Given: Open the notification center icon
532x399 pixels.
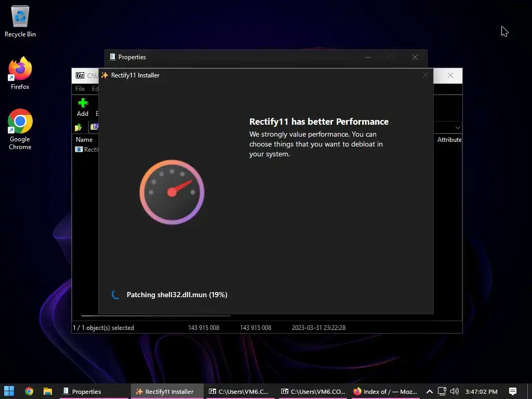Looking at the screenshot, I should click(513, 391).
